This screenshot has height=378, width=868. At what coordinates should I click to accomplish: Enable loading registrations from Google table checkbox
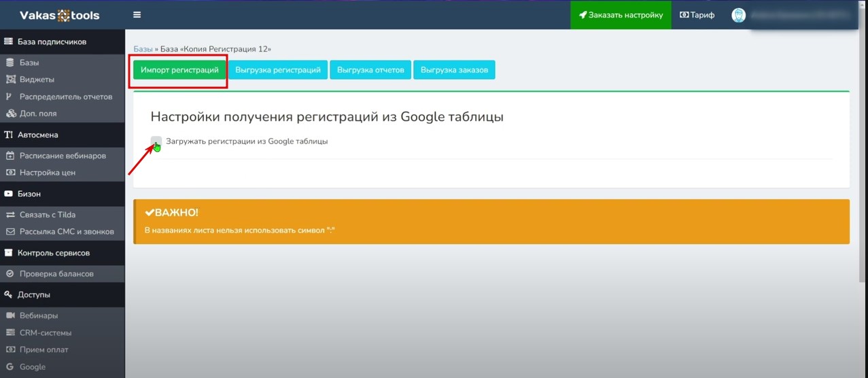coord(156,141)
